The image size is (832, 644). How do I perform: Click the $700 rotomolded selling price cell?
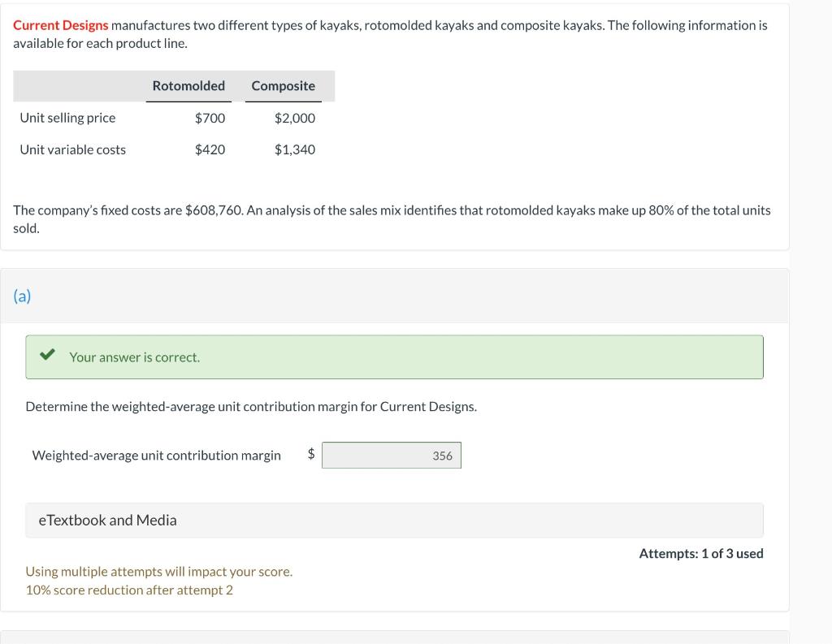tap(210, 118)
